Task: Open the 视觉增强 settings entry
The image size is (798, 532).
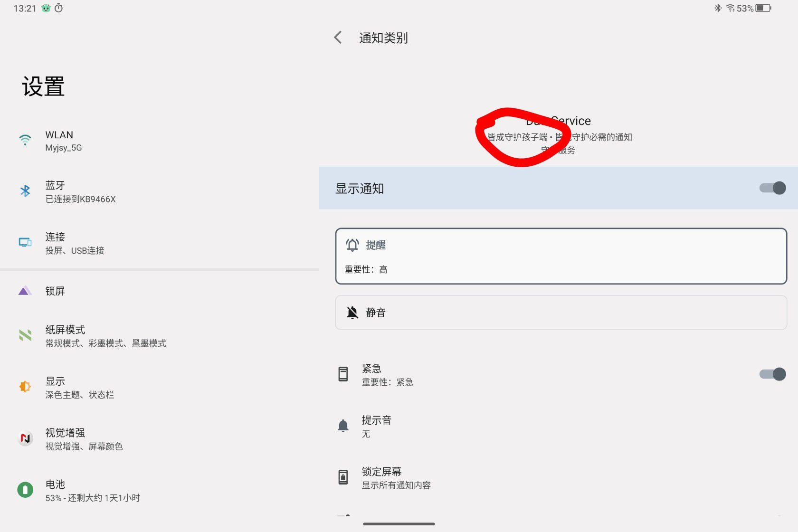Action: [x=160, y=439]
